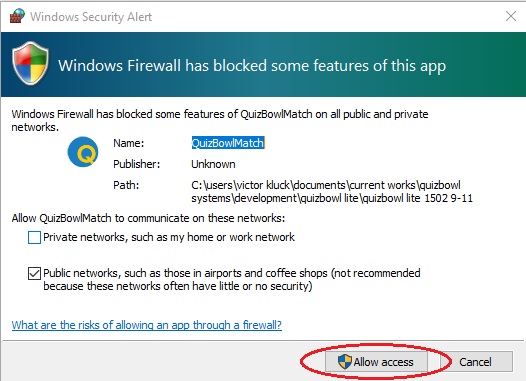Click the Publisher: label
Screen dimensions: 526x381
click(137, 164)
